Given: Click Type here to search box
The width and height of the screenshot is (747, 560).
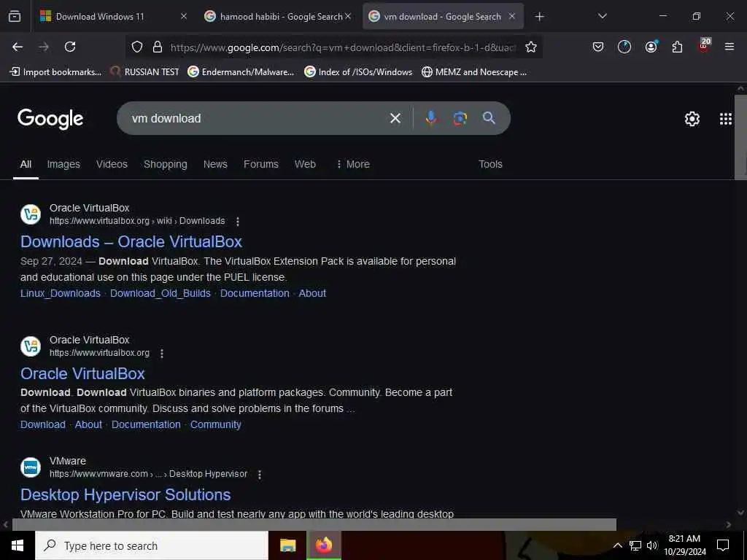Looking at the screenshot, I should click(152, 545).
